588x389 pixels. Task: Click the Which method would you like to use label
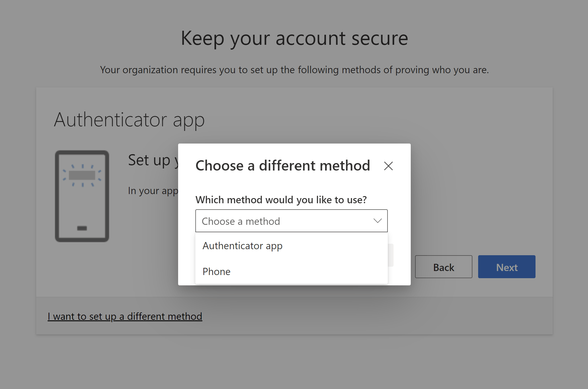click(x=281, y=200)
